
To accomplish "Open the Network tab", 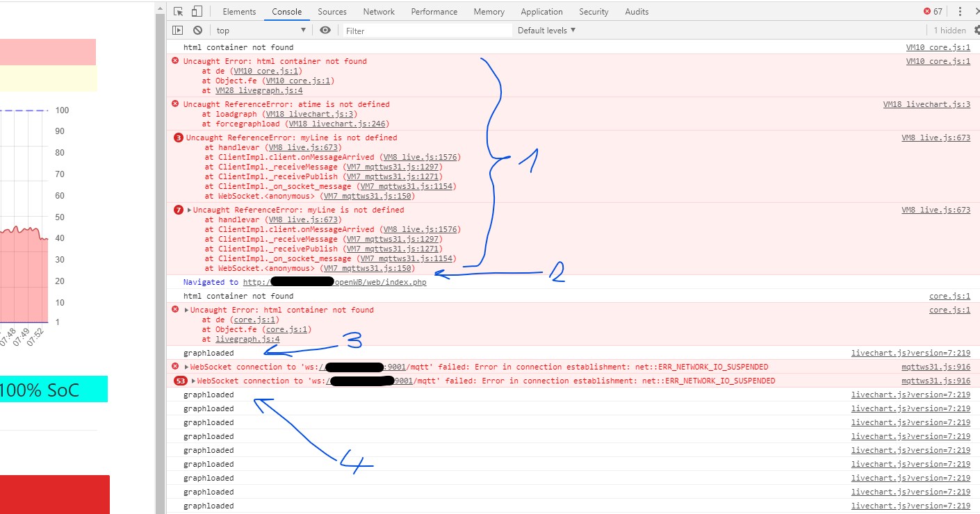I will [379, 11].
